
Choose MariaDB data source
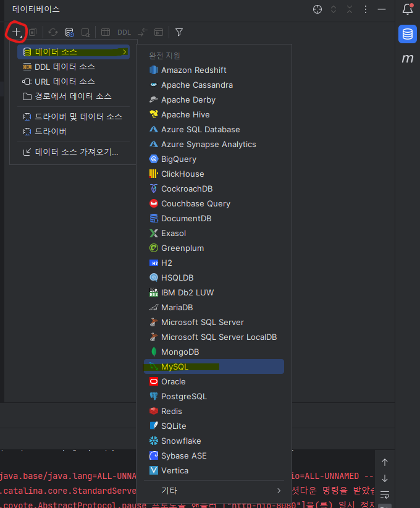click(x=214, y=307)
